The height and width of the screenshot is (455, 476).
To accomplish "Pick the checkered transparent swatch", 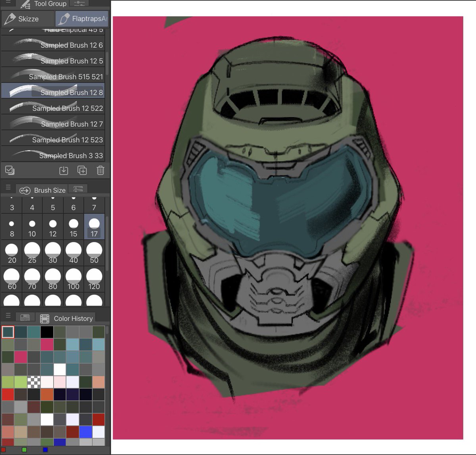I will tap(34, 382).
